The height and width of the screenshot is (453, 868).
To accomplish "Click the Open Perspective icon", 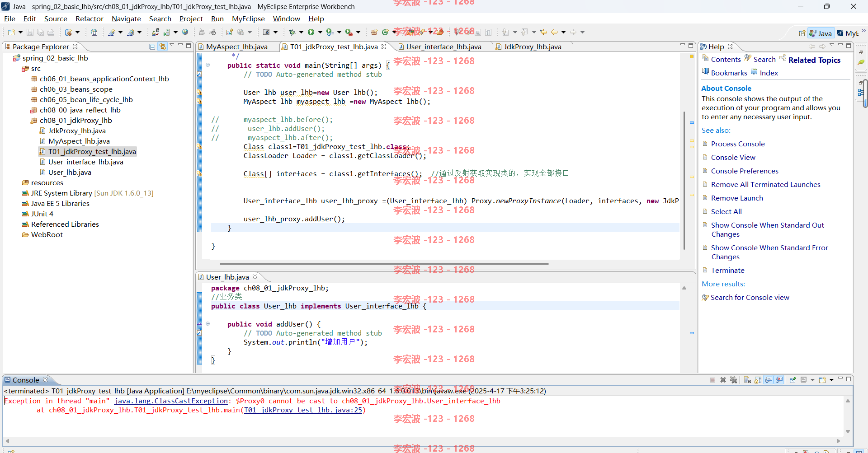I will point(802,33).
